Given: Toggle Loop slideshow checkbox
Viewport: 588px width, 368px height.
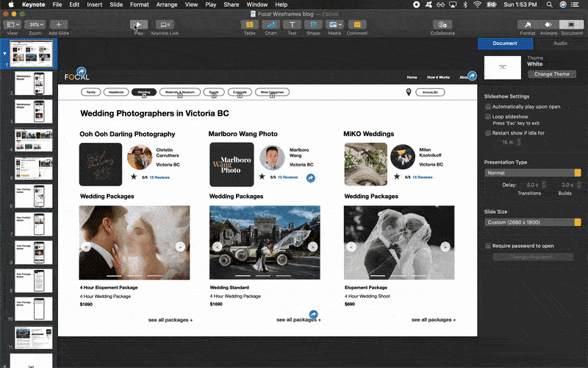Looking at the screenshot, I should [x=488, y=117].
